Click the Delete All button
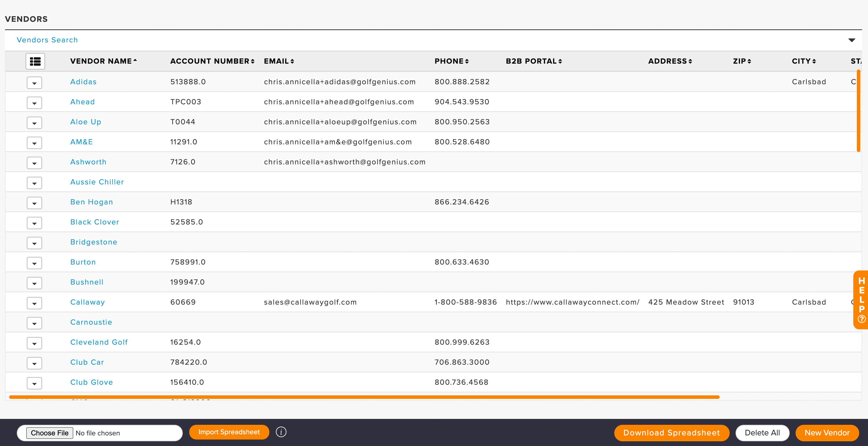Screen dimensions: 868x446 click(762, 433)
